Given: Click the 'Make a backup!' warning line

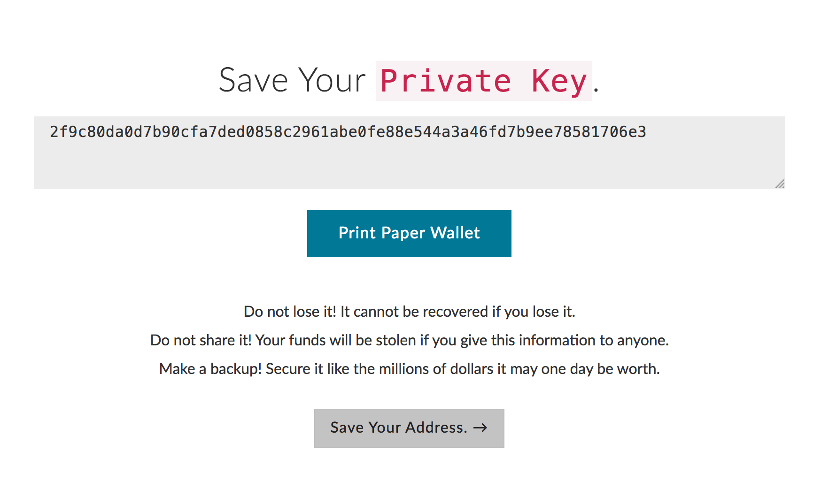Looking at the screenshot, I should 409,369.
